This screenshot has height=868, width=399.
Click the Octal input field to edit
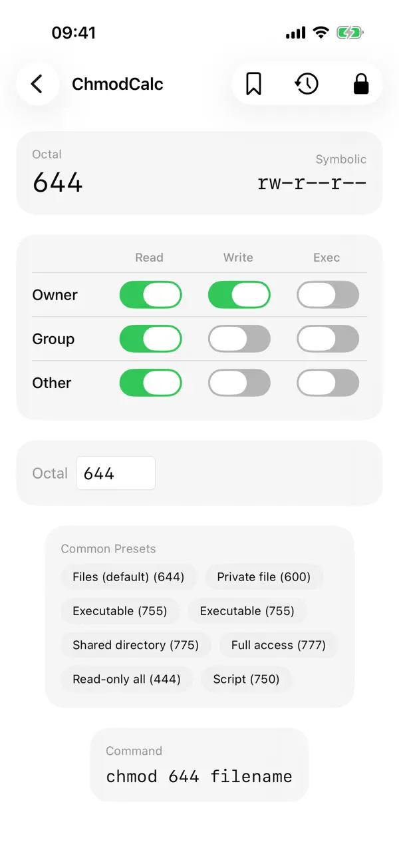[116, 473]
